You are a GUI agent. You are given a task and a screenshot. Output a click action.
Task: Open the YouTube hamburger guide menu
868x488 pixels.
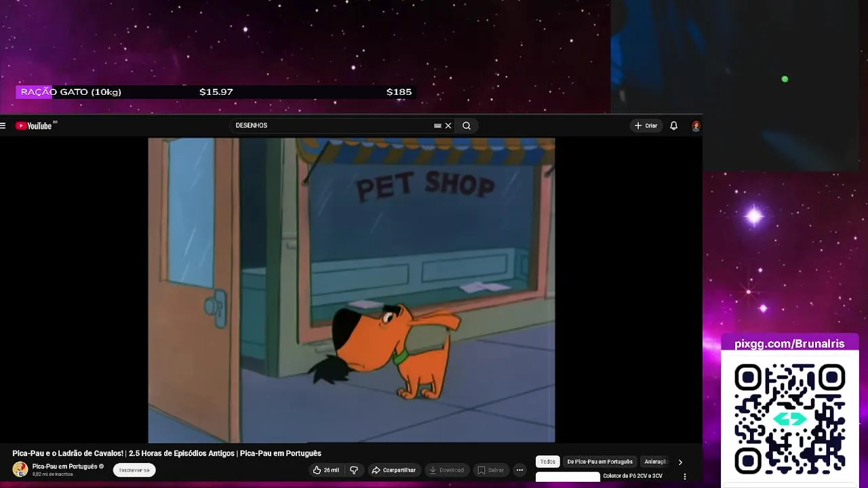tap(3, 125)
